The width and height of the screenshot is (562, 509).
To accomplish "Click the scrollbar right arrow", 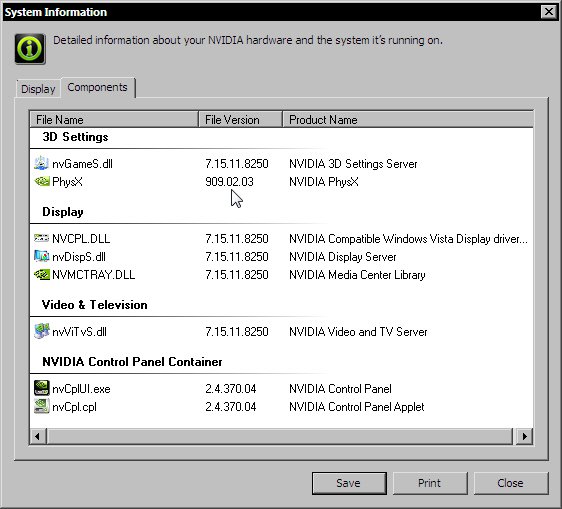I will tap(525, 436).
